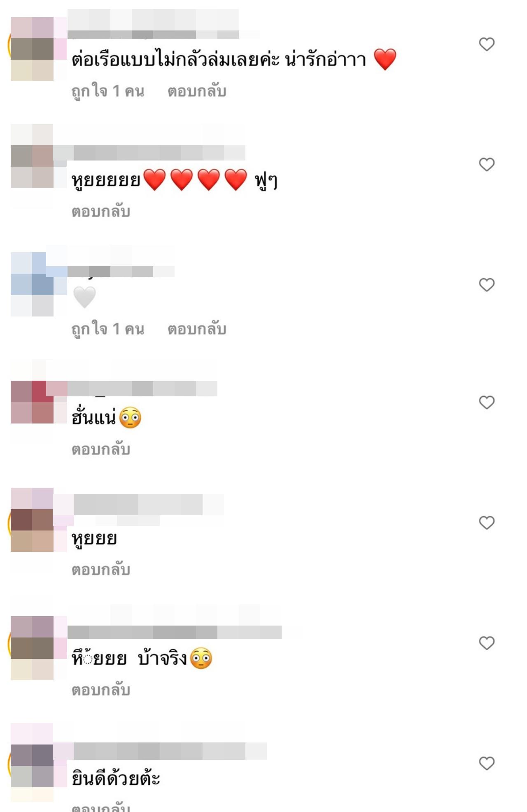Tap heart beside four red hearts comment
The image size is (527, 812).
[x=487, y=165]
